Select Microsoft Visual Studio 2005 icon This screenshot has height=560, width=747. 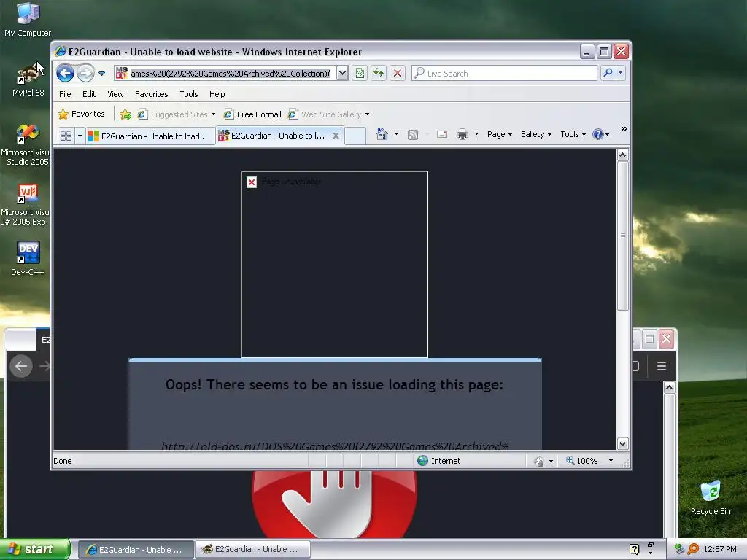(x=26, y=145)
